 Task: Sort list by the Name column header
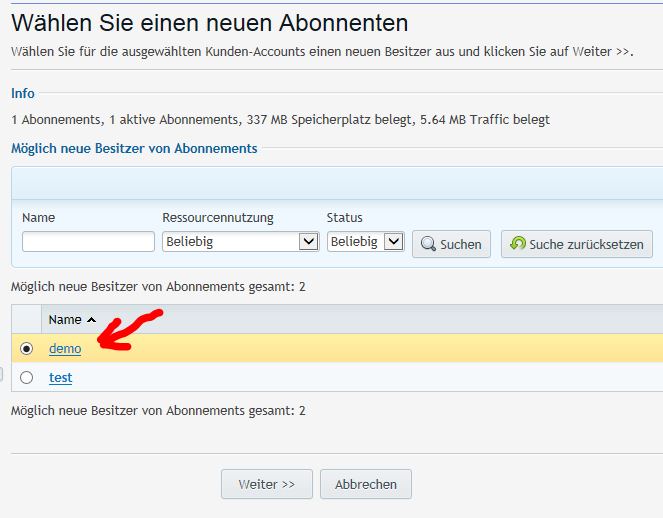(x=65, y=320)
